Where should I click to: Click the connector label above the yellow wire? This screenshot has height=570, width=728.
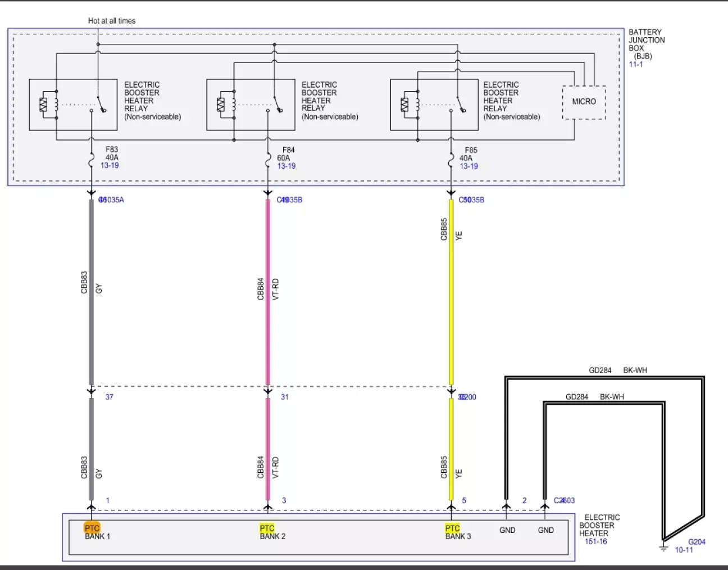point(471,200)
